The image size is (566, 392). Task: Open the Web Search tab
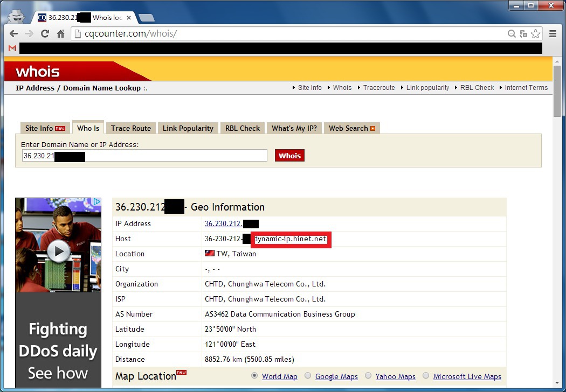coord(351,128)
